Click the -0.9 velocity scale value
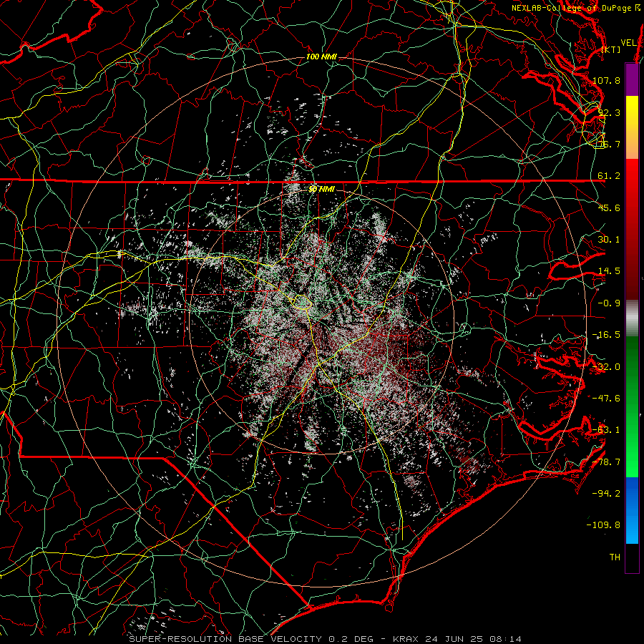The width and height of the screenshot is (644, 644). point(609,303)
